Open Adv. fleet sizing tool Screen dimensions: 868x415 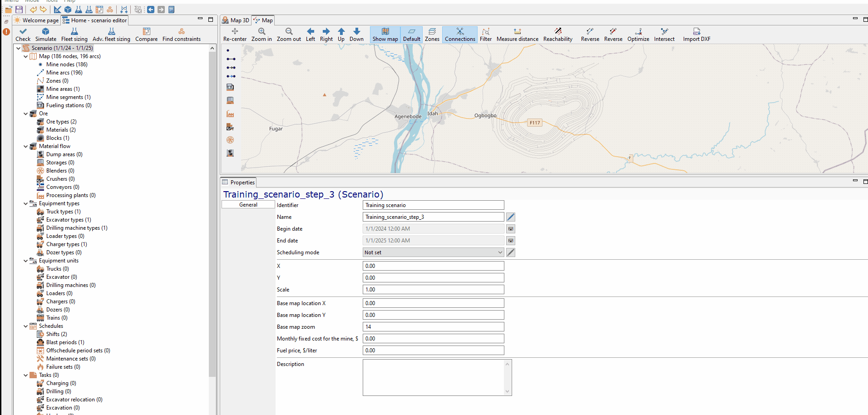pyautogui.click(x=111, y=35)
